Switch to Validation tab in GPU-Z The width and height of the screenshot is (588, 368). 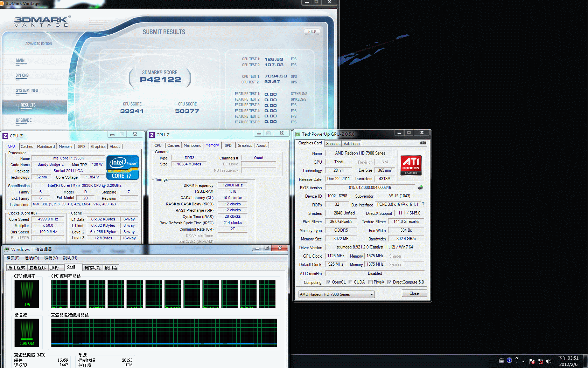pos(351,144)
